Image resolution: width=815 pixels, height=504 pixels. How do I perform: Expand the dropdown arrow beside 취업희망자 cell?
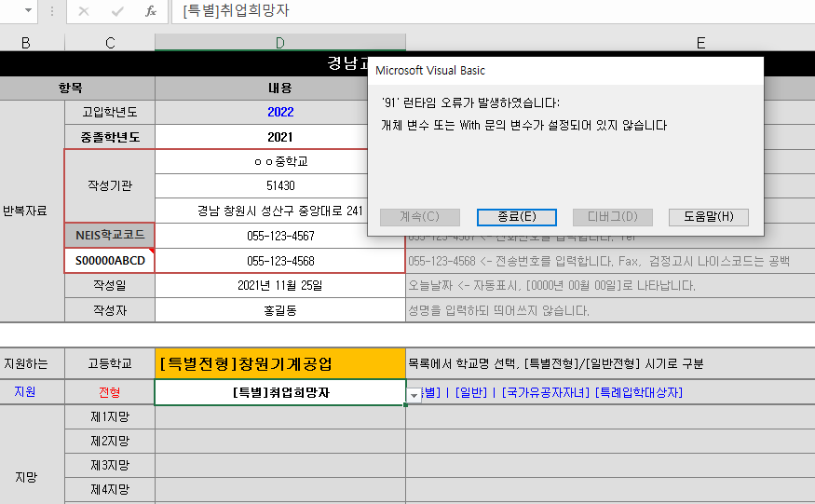click(414, 395)
